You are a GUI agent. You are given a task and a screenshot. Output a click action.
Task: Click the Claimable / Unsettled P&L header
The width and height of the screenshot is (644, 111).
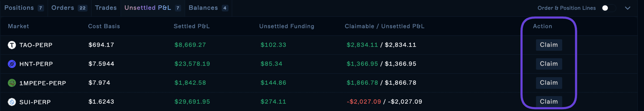click(384, 26)
